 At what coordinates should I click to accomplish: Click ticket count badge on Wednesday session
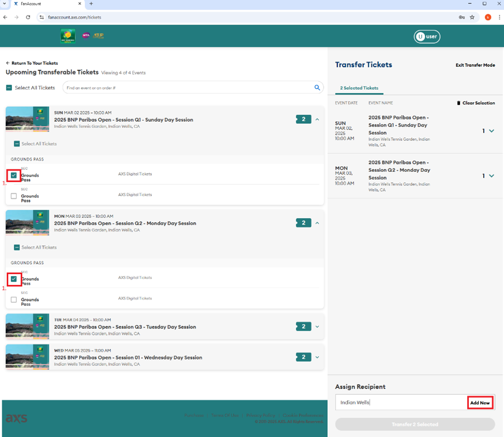[x=304, y=357]
